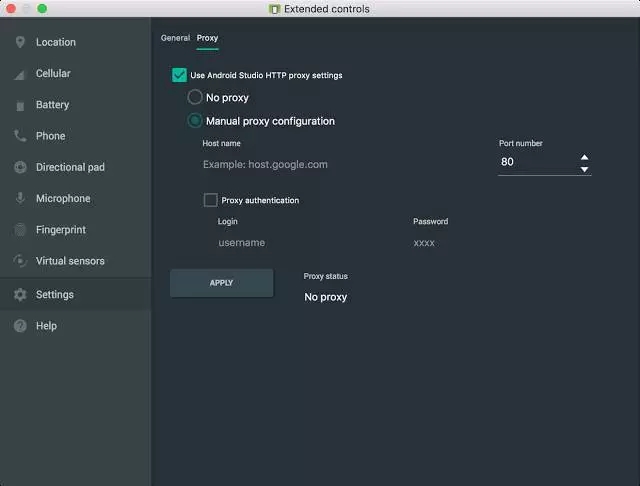
Task: Enable Proxy authentication checkbox
Action: click(x=210, y=200)
